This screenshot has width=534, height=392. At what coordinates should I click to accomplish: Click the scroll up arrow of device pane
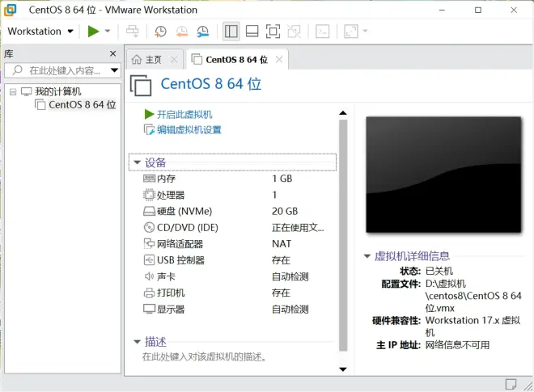343,113
